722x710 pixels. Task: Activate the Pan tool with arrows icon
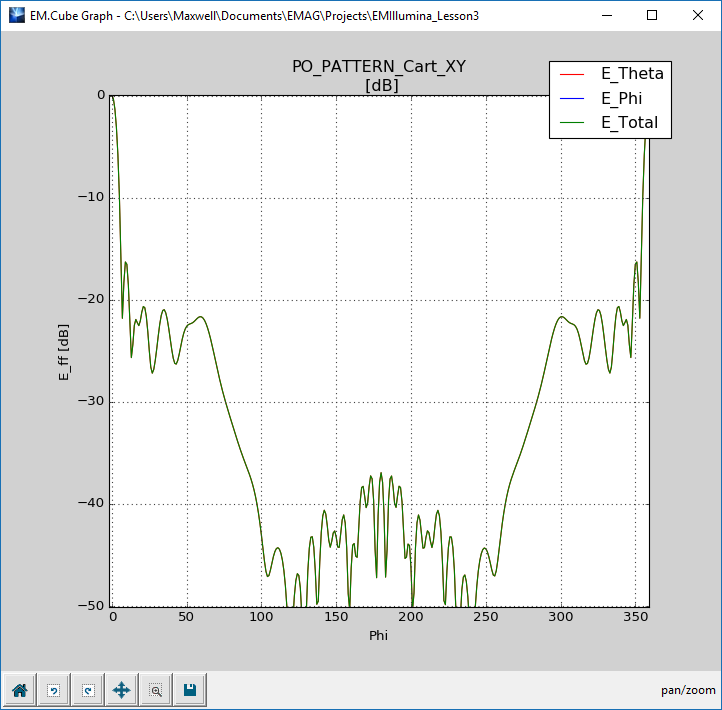[x=121, y=689]
